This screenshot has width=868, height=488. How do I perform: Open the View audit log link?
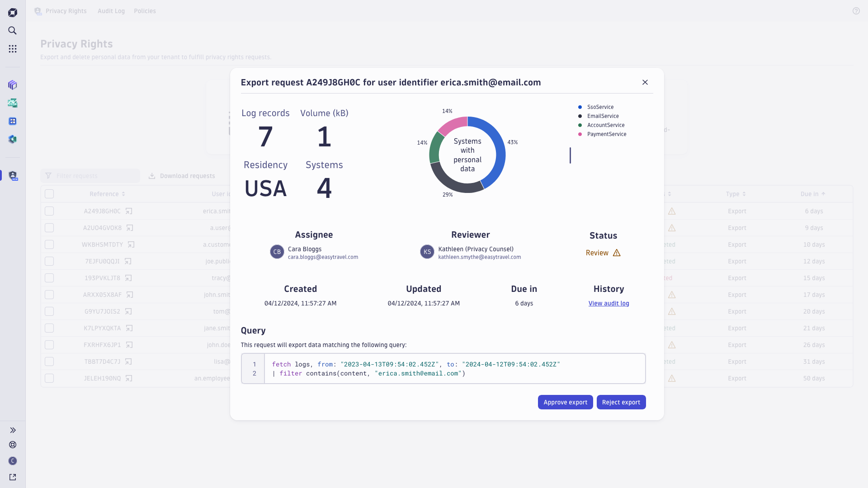pos(609,303)
